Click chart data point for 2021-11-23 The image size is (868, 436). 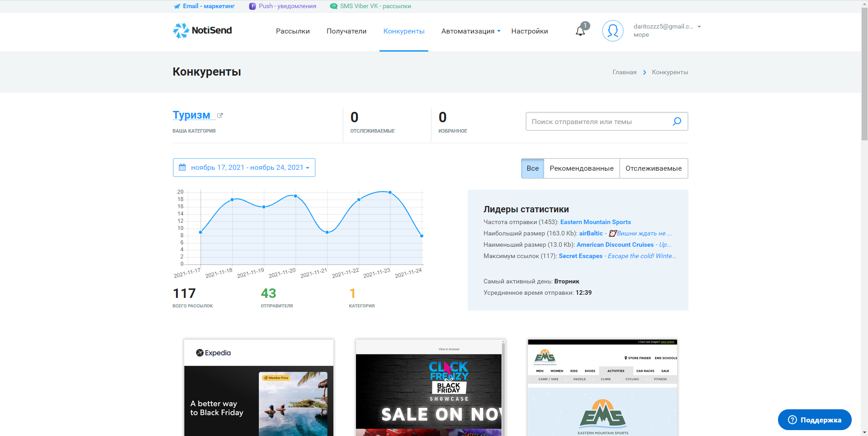pyautogui.click(x=390, y=192)
